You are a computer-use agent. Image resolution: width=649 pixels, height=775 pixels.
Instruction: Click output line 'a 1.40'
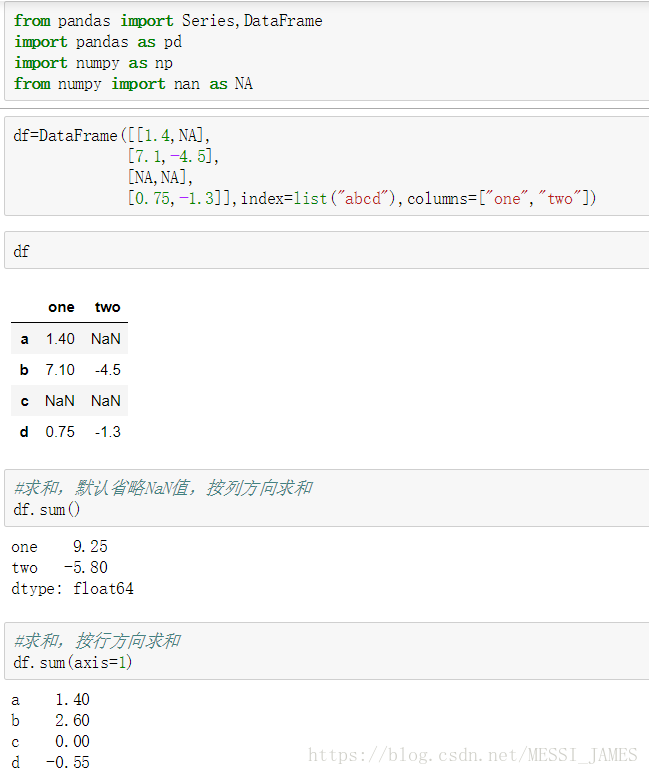click(x=50, y=700)
